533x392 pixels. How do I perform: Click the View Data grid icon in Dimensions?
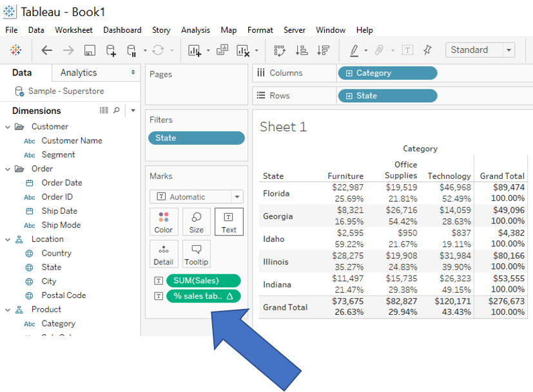point(104,110)
